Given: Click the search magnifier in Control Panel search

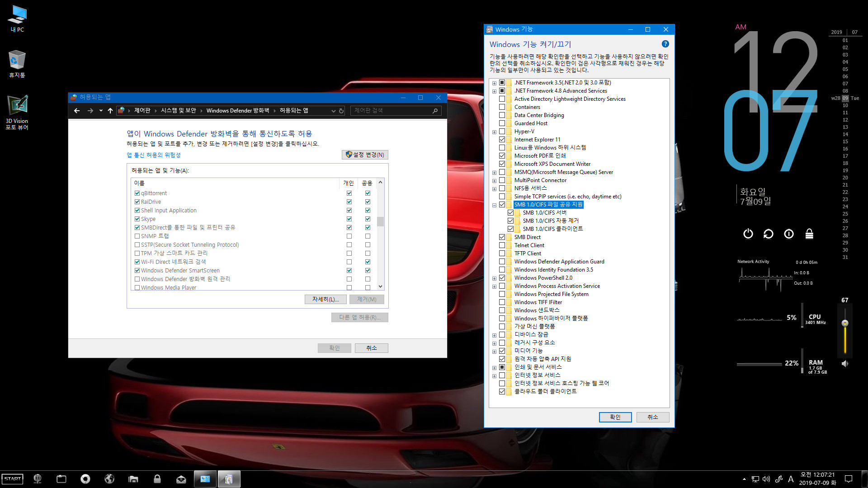Looking at the screenshot, I should click(435, 111).
